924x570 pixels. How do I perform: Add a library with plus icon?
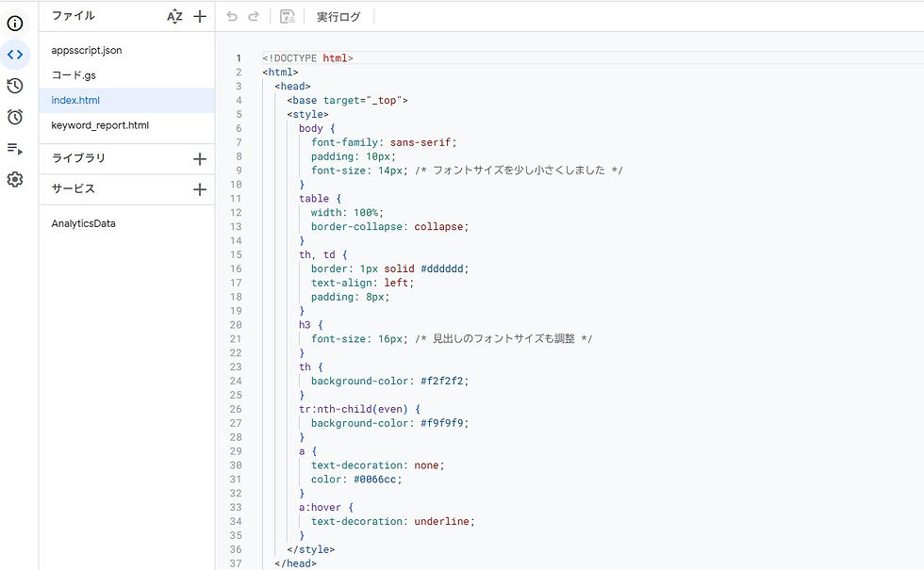200,159
